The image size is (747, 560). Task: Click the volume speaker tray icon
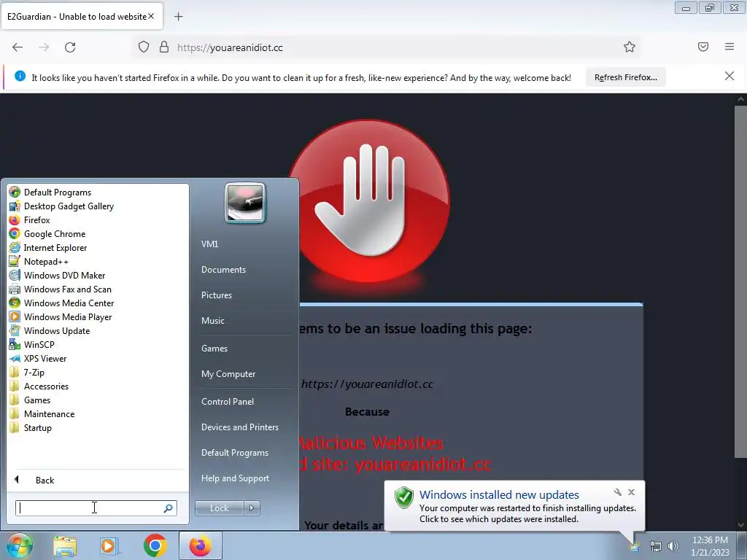[673, 546]
